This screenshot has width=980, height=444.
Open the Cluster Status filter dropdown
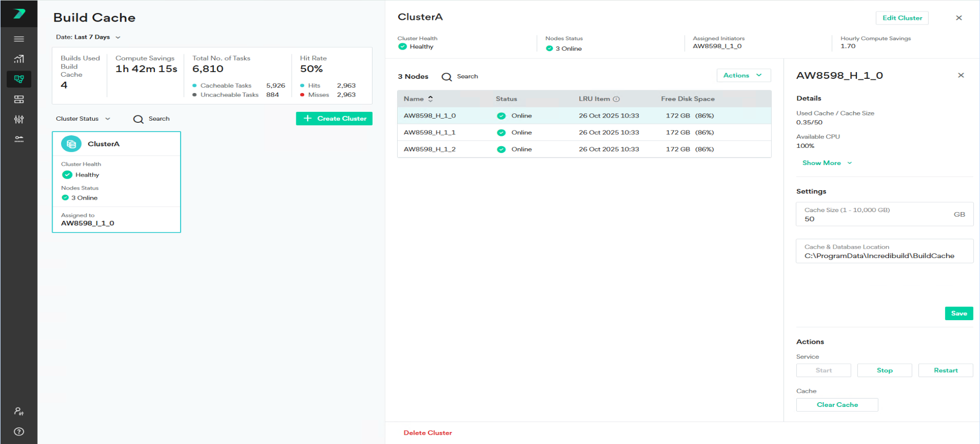[x=83, y=119]
